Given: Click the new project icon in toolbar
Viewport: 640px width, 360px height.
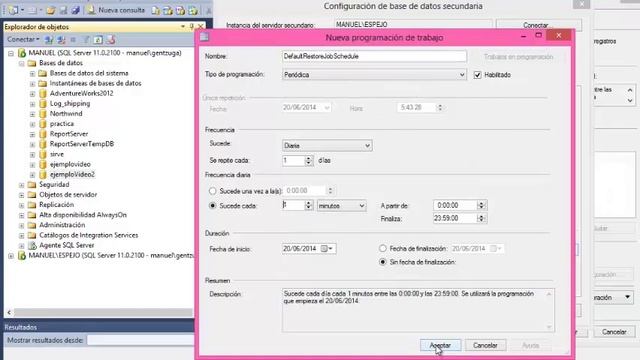Looking at the screenshot, I should coord(13,10).
